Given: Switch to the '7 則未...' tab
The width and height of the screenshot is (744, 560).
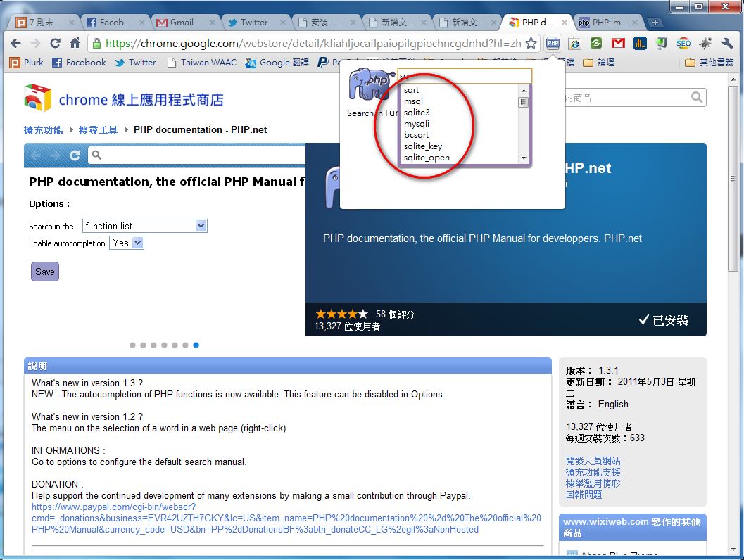Looking at the screenshot, I should (x=44, y=23).
